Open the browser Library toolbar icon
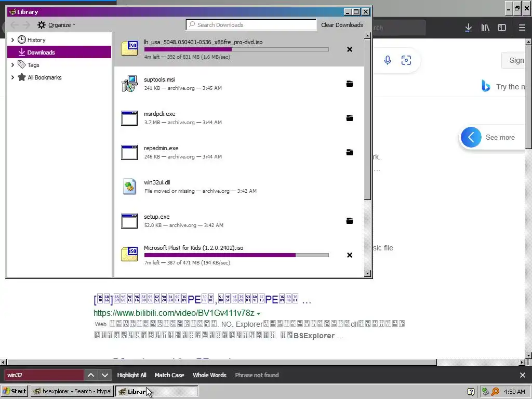 click(x=485, y=28)
